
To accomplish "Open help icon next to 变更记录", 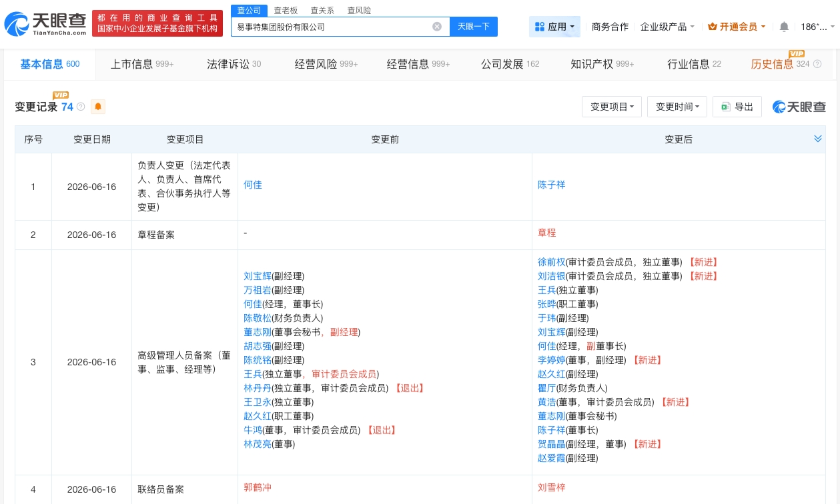I will click(81, 107).
